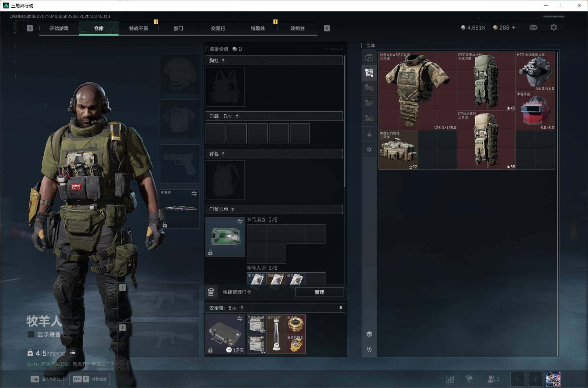Click the warehouse stack layers icon

(x=369, y=334)
